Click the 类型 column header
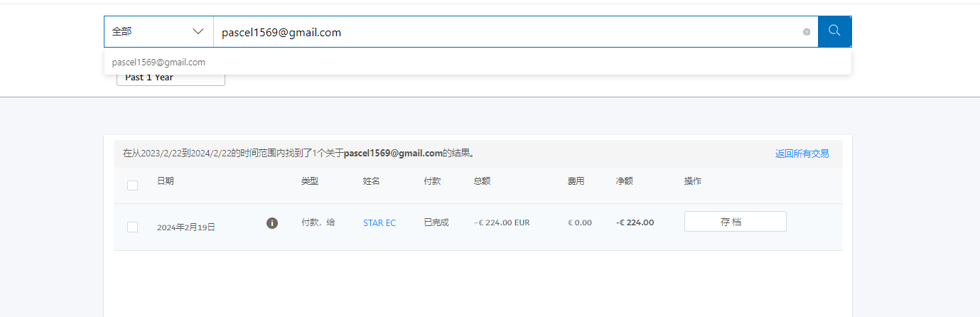Image resolution: width=980 pixels, height=317 pixels. (x=310, y=181)
